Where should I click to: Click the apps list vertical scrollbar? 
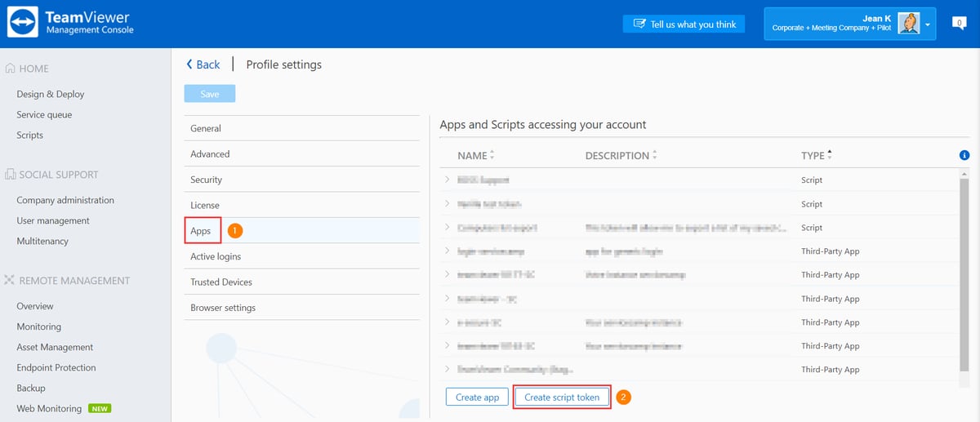tap(964, 278)
